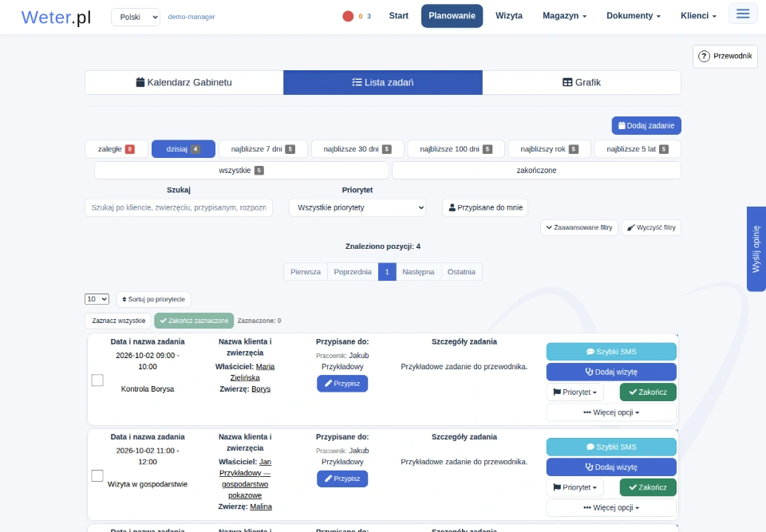Click the Szukaj search input field
This screenshot has height=532, width=766.
click(179, 207)
